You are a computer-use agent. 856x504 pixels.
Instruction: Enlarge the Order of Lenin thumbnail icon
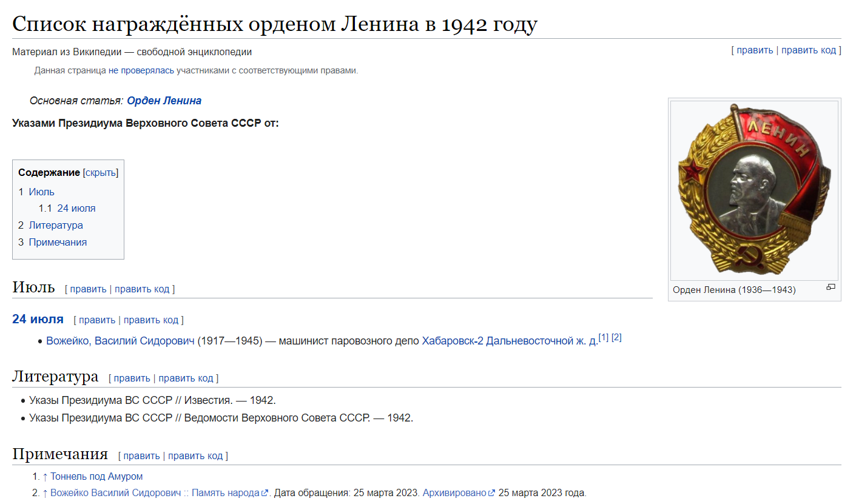point(831,287)
